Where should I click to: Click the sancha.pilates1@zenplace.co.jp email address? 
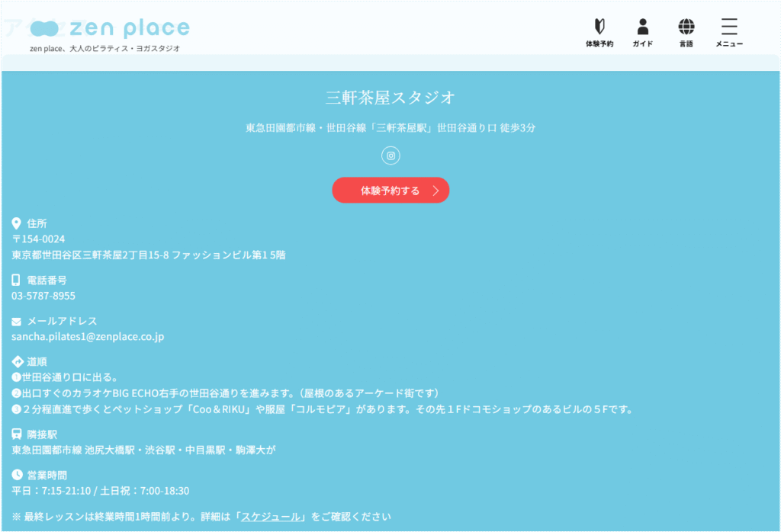pyautogui.click(x=88, y=336)
